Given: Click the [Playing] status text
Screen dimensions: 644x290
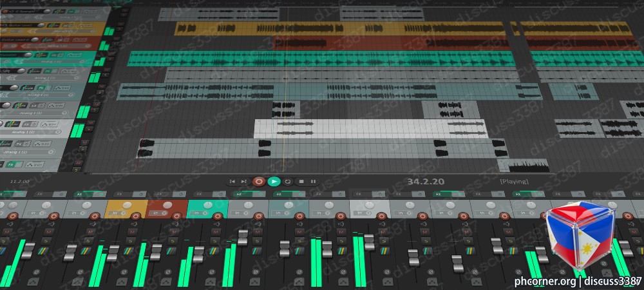Looking at the screenshot, I should point(514,181).
